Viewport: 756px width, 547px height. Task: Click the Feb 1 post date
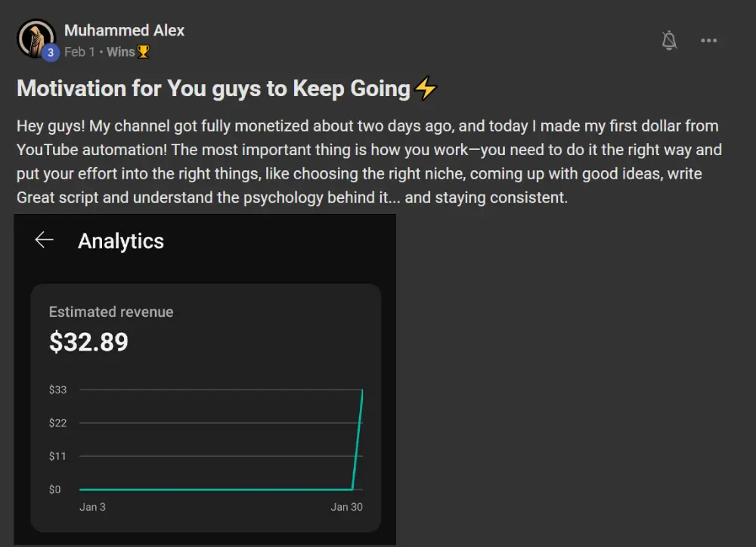(79, 51)
